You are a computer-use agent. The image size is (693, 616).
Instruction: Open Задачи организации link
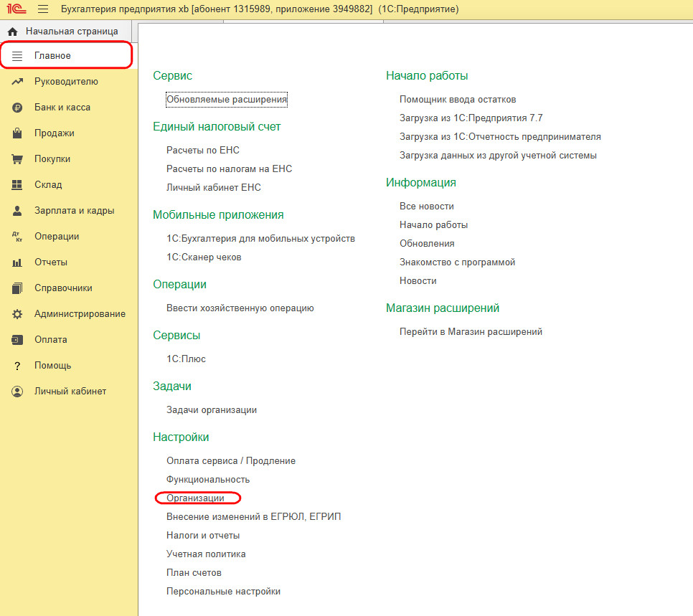pos(211,409)
